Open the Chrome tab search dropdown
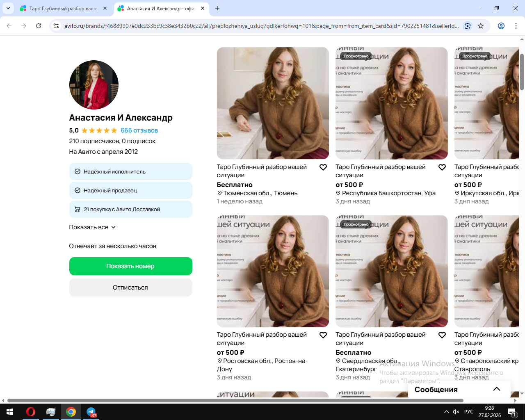 (8, 8)
